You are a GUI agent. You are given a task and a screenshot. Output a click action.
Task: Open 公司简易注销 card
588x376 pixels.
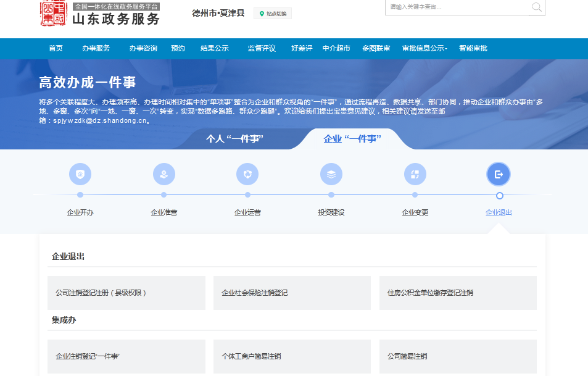(458, 356)
